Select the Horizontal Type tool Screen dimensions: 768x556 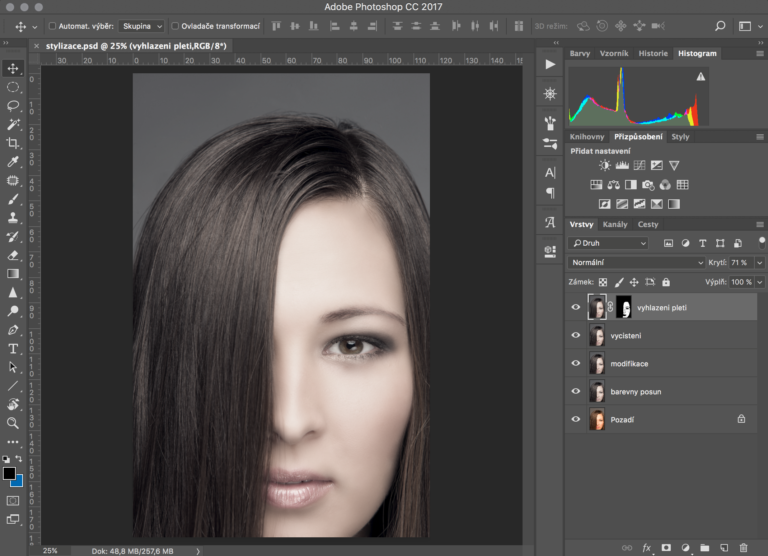click(13, 348)
